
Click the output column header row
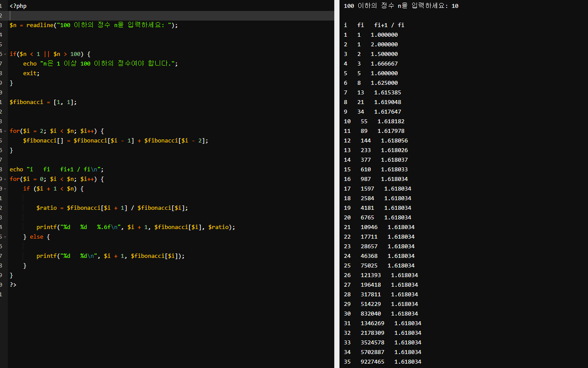click(x=374, y=25)
